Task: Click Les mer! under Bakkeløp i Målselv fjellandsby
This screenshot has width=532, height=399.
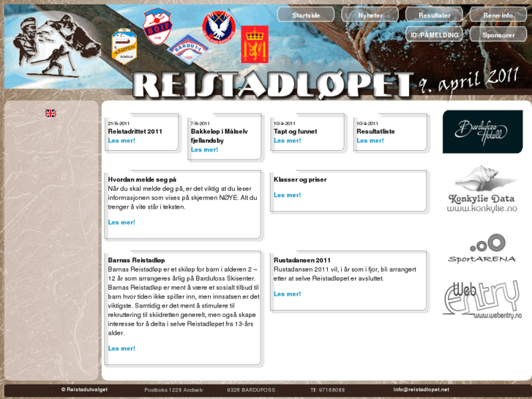Action: coord(204,150)
